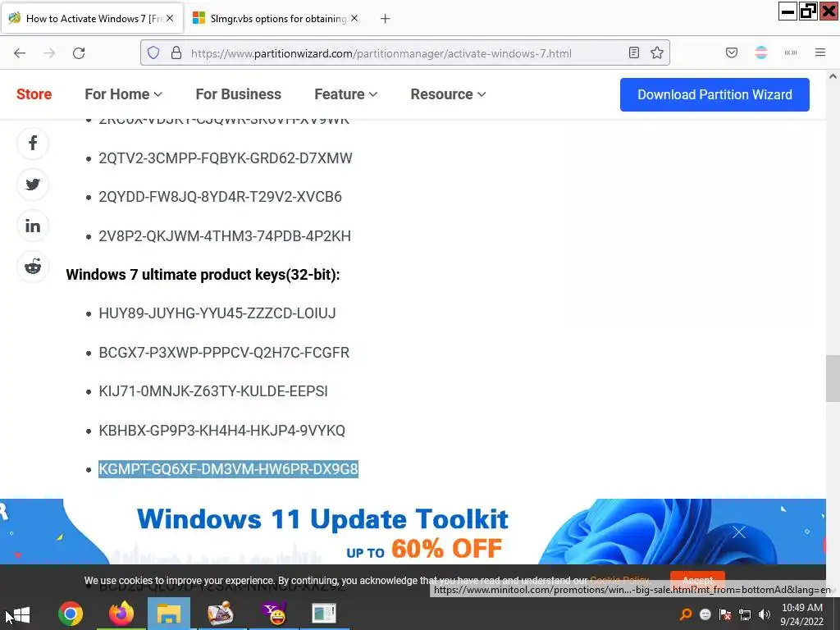Expand the For Home dropdown menu
The height and width of the screenshot is (630, 840).
click(x=123, y=94)
